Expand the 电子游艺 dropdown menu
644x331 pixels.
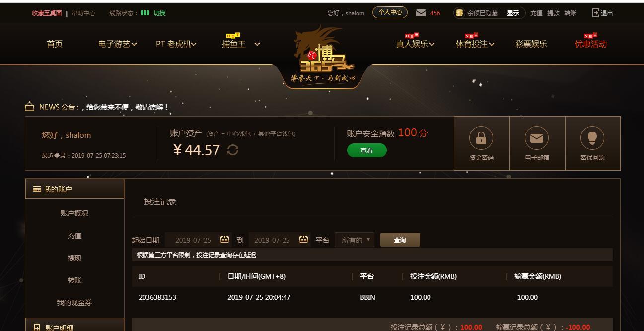coord(117,44)
